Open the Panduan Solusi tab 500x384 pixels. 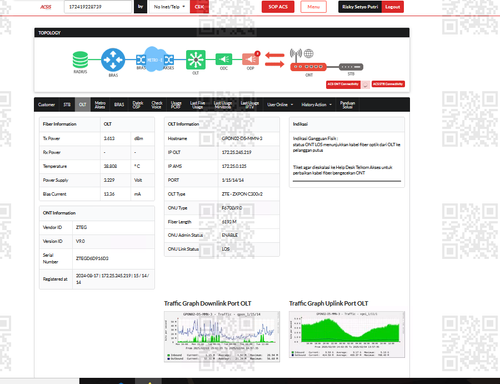(347, 105)
